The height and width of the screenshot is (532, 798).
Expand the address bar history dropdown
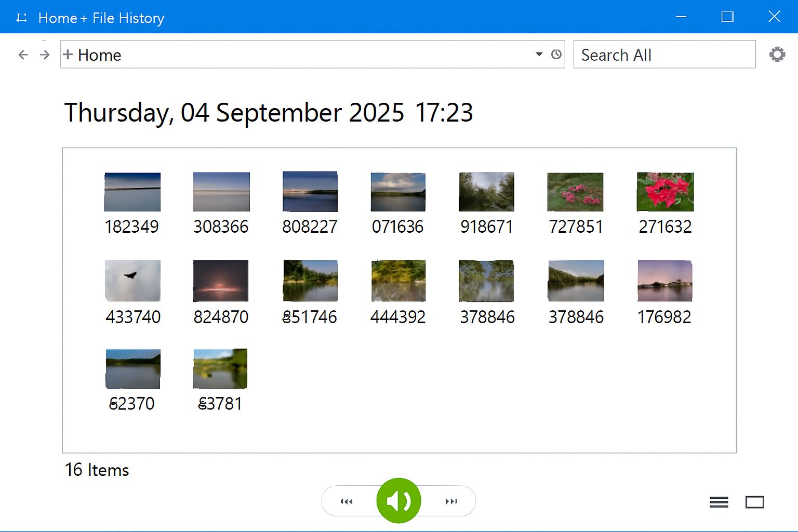click(x=539, y=55)
